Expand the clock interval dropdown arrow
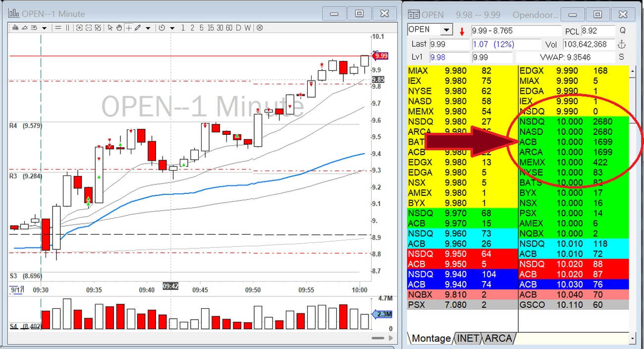The width and height of the screenshot is (644, 349). pos(172,28)
